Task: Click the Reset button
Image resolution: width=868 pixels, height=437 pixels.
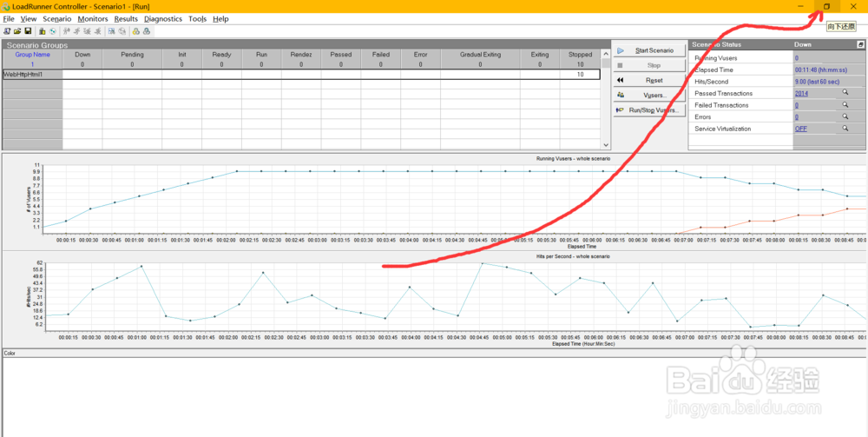Action: pyautogui.click(x=648, y=80)
